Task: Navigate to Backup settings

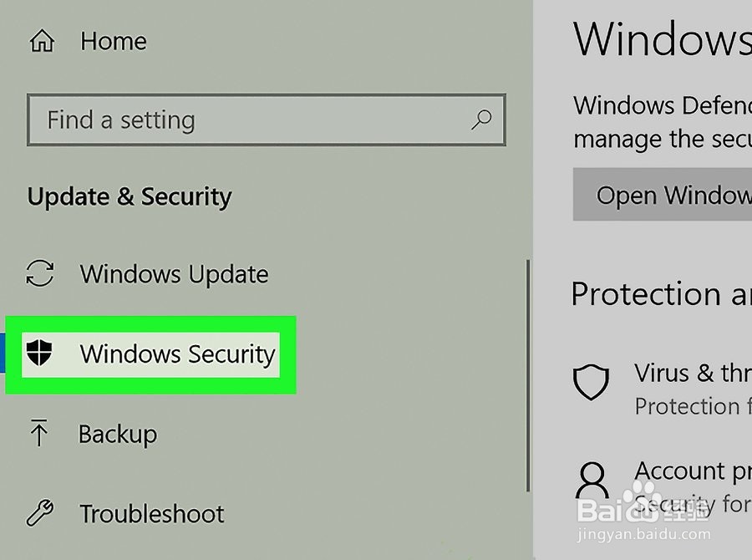Action: (117, 434)
